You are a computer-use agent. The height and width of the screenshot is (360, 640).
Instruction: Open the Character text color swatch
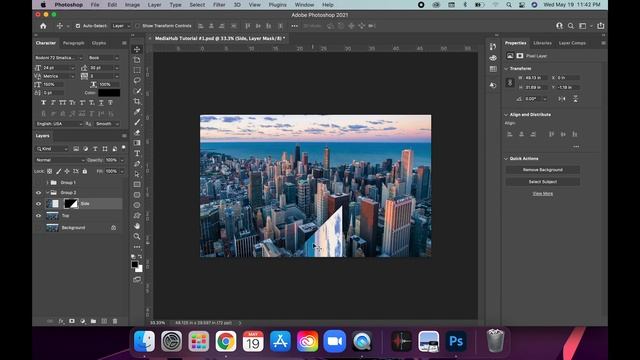pyautogui.click(x=109, y=93)
